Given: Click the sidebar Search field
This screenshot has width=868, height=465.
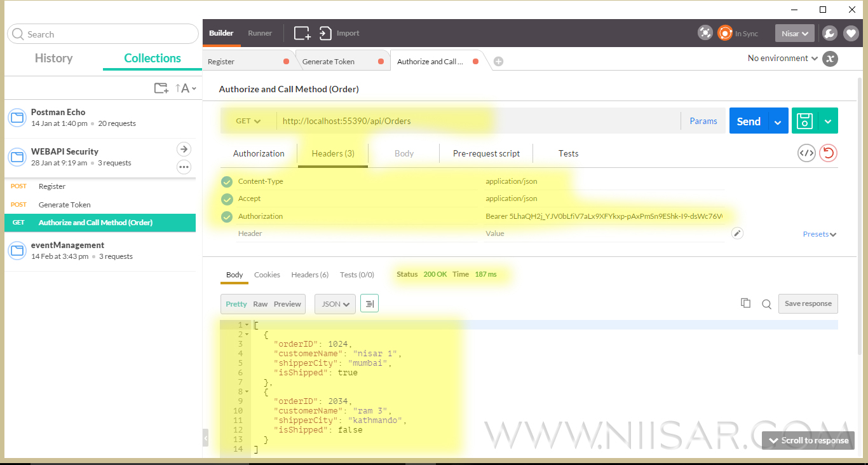Looking at the screenshot, I should (103, 34).
